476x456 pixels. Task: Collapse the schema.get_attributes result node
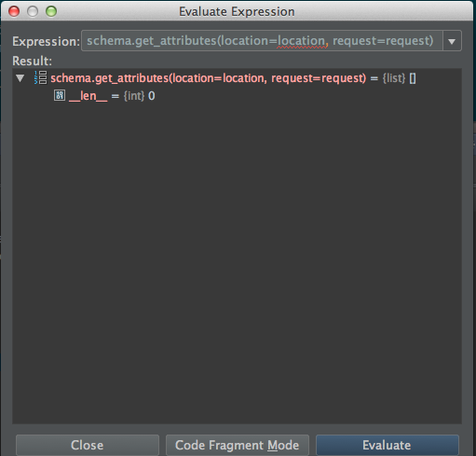20,78
